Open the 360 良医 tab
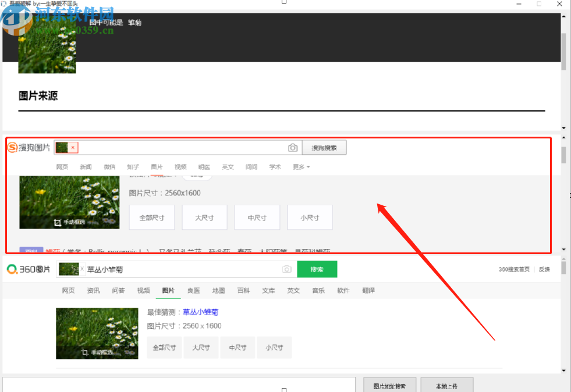 (193, 290)
